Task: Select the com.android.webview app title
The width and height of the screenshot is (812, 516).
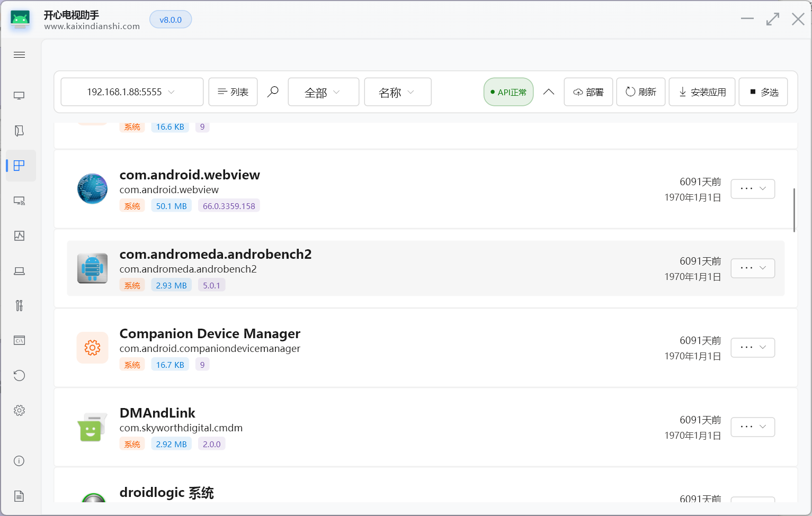Action: [x=190, y=175]
